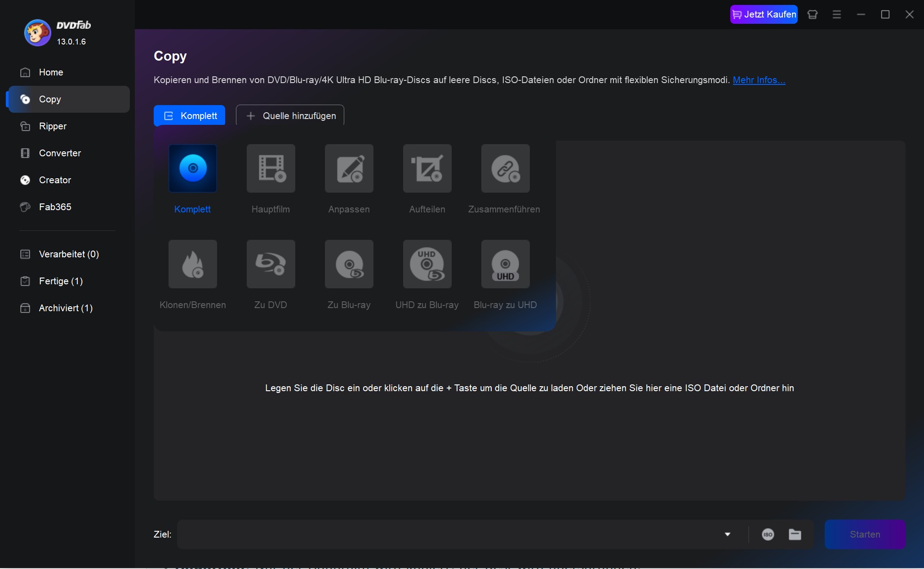Navigate to the Converter section
The height and width of the screenshot is (569, 924).
click(x=60, y=153)
